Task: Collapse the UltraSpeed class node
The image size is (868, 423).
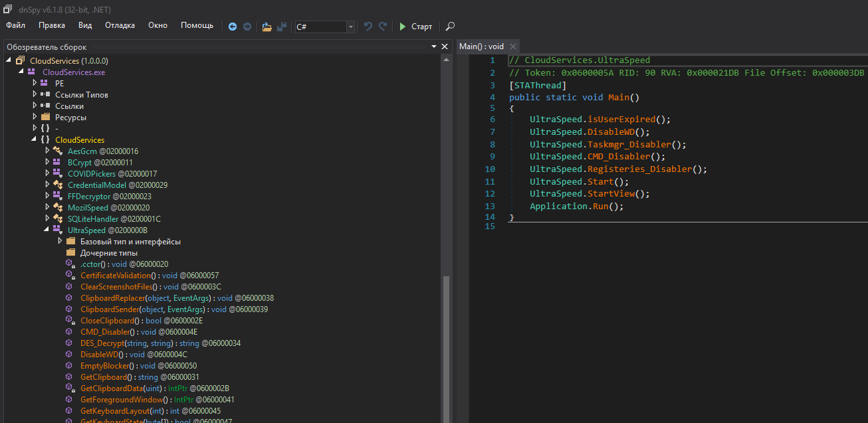Action: (x=47, y=230)
